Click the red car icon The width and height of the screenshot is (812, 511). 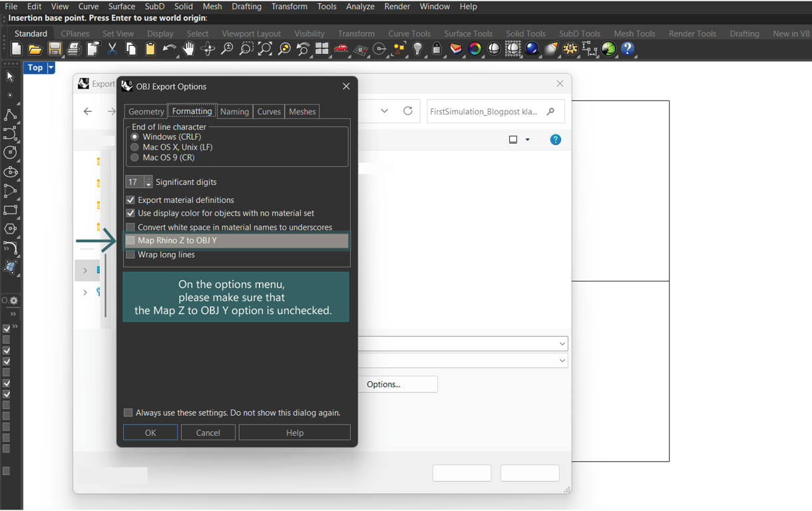341,49
